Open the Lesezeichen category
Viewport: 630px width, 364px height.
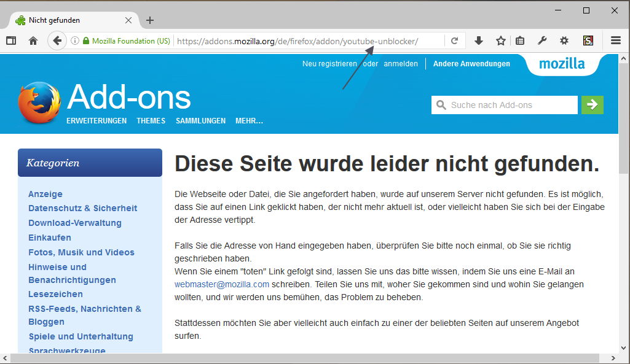[x=55, y=294]
